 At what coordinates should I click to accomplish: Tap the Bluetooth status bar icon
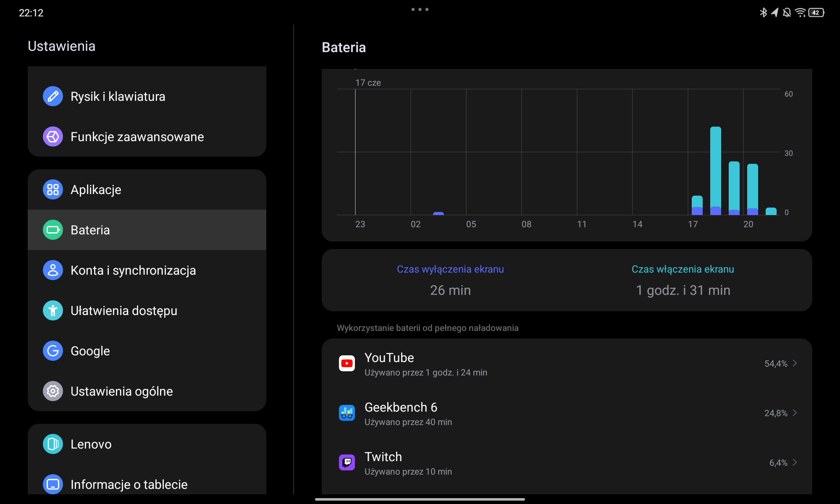point(764,13)
